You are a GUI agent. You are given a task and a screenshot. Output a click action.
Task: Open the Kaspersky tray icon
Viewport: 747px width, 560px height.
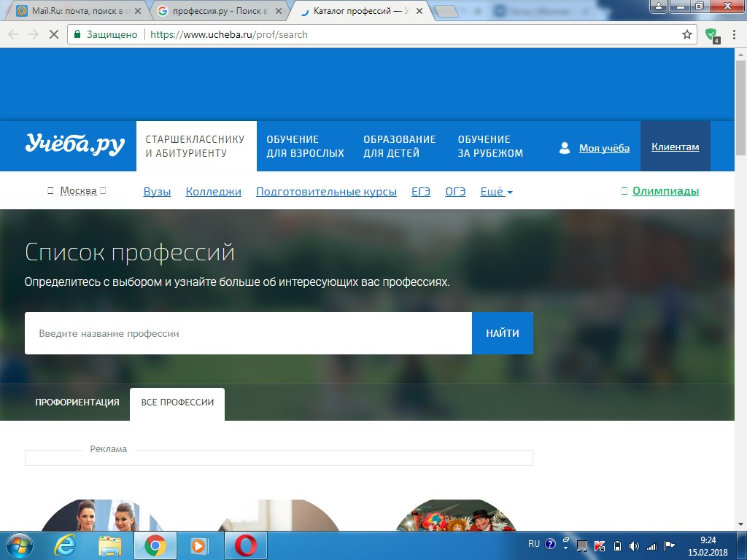(600, 545)
